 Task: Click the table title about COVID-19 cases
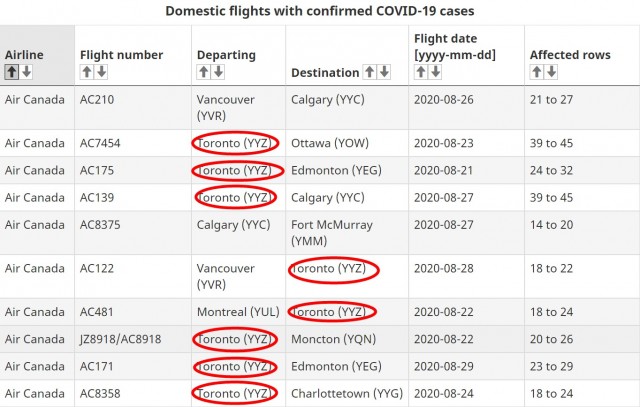tap(319, 11)
